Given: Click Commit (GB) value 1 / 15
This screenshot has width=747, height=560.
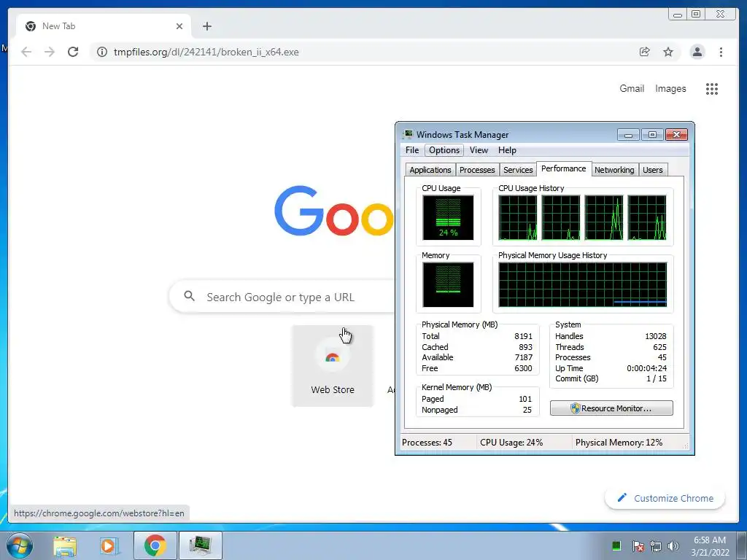Looking at the screenshot, I should coord(656,378).
